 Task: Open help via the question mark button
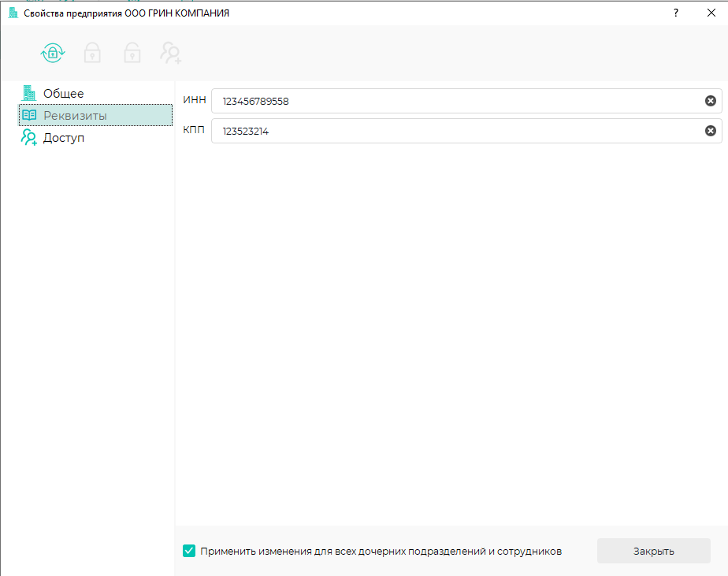(675, 13)
